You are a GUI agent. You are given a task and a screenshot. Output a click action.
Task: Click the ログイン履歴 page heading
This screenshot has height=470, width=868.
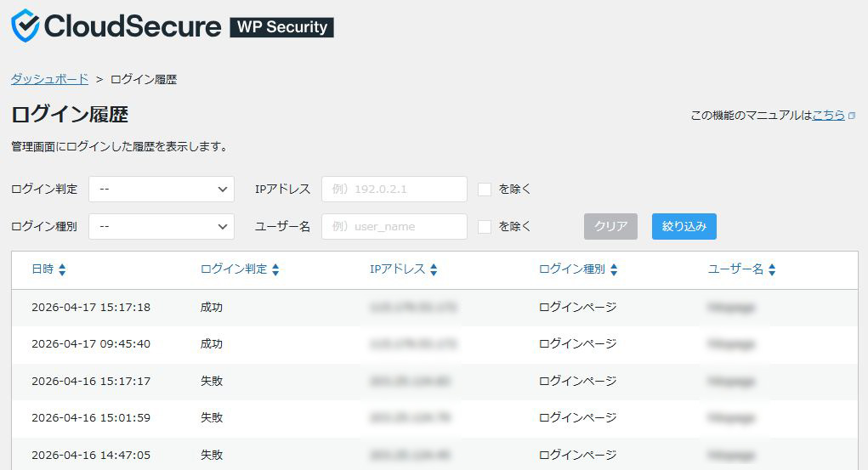(x=70, y=115)
